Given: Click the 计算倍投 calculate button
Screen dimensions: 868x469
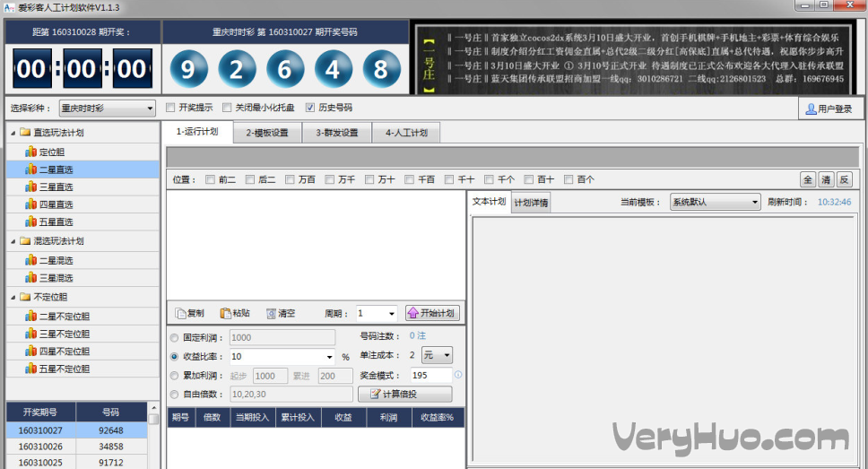Looking at the screenshot, I should pos(405,394).
